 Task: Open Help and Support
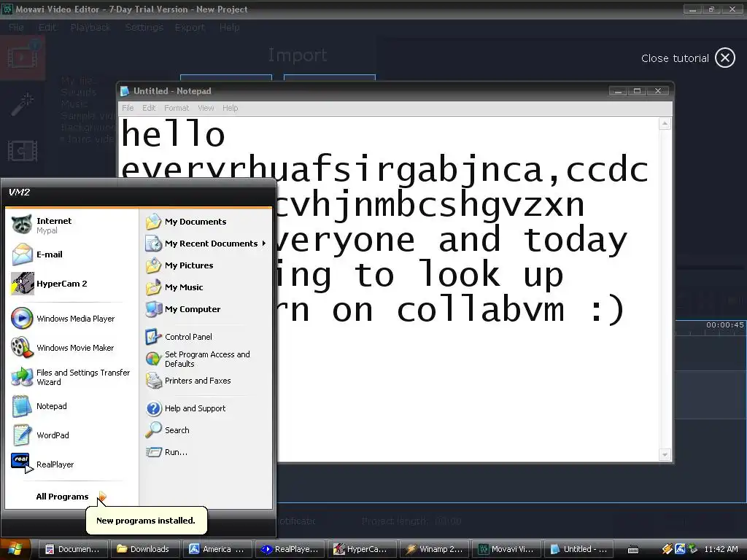tap(206, 408)
